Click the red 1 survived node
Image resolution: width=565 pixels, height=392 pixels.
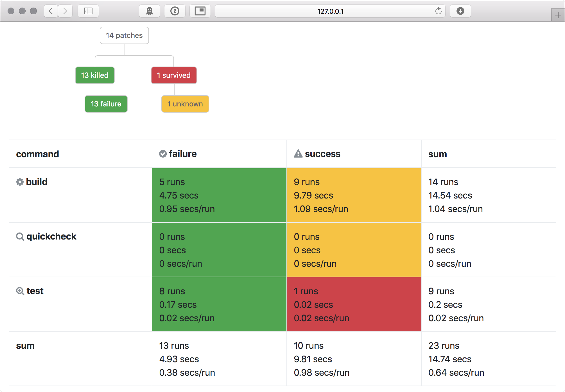click(174, 75)
